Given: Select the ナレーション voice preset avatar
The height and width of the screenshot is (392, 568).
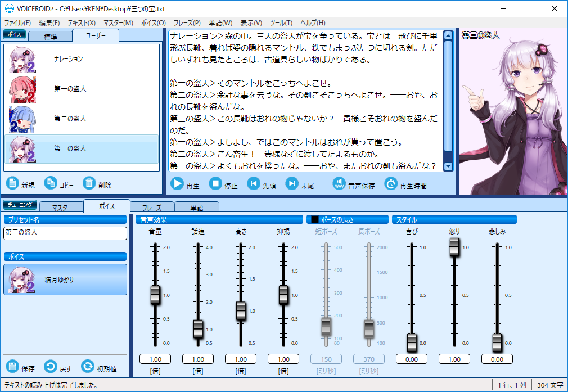Looking at the screenshot, I should tap(22, 60).
